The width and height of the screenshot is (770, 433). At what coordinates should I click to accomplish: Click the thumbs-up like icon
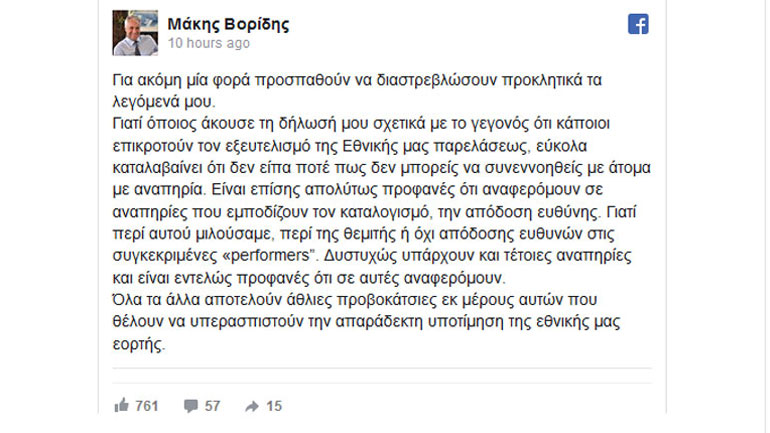click(x=122, y=405)
